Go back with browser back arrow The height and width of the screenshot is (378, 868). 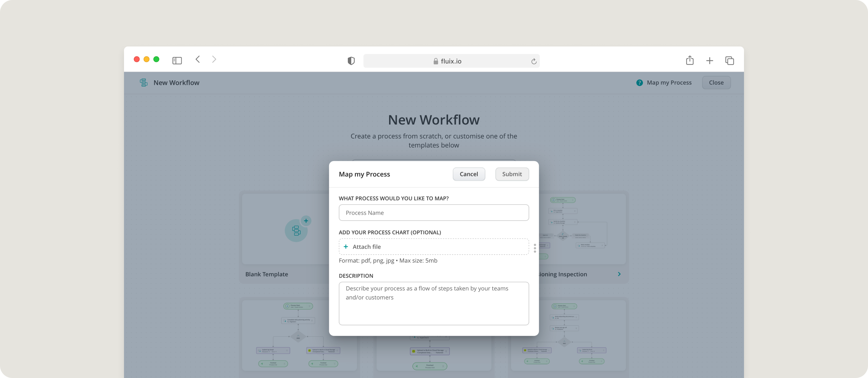(x=198, y=59)
